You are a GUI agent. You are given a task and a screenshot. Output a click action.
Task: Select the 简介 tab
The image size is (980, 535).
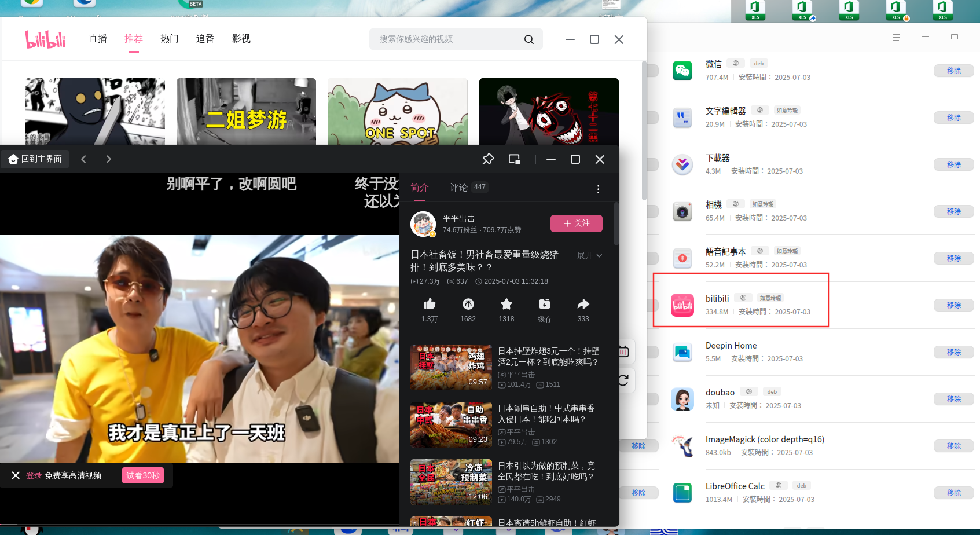tap(420, 188)
